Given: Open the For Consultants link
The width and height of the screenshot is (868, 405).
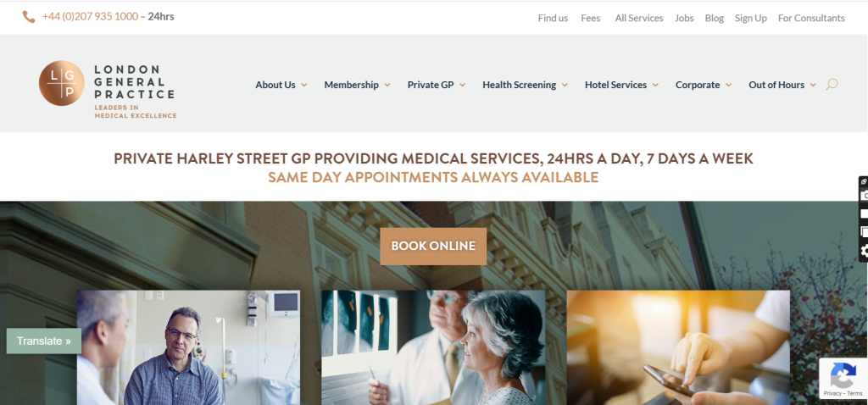Looking at the screenshot, I should (x=811, y=18).
